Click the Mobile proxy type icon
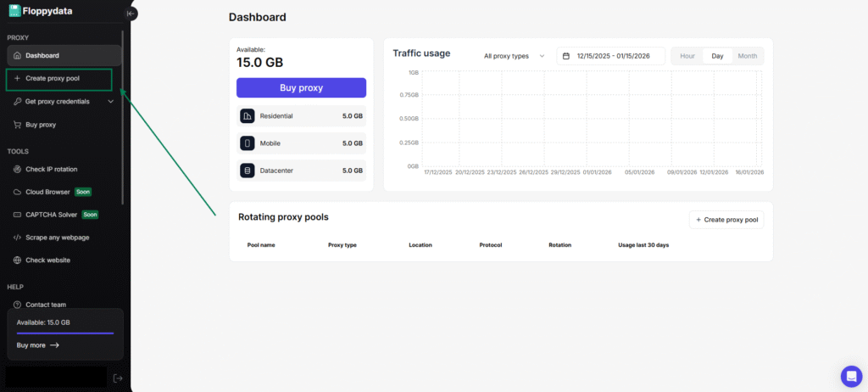Screen dimensions: 868x392 click(x=248, y=143)
